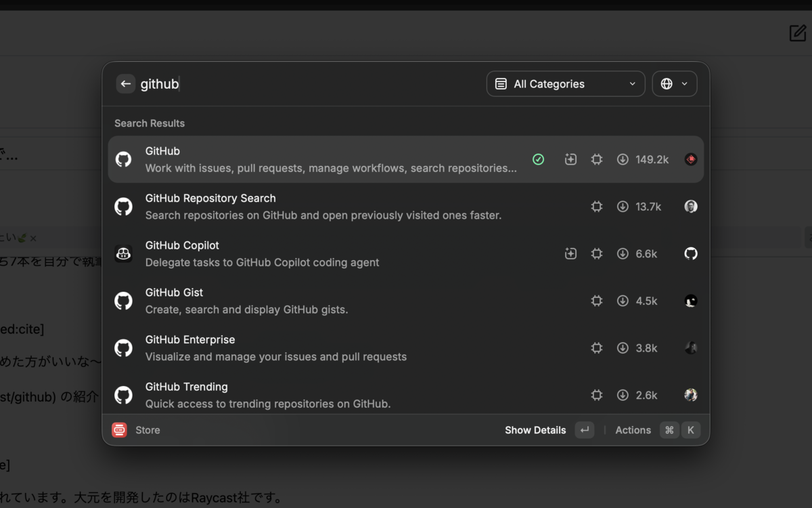Click author avatar on GitHub Trending row
The width and height of the screenshot is (812, 508).
[x=691, y=395]
